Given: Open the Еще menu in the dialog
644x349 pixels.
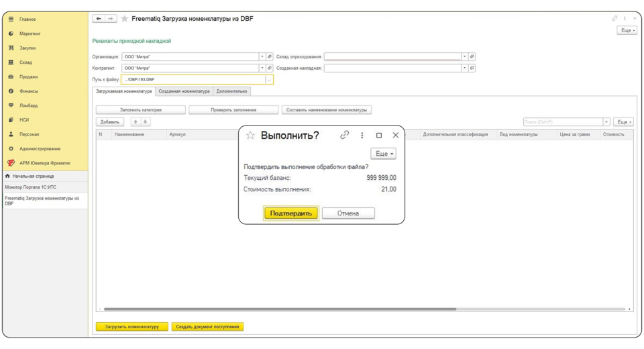Looking at the screenshot, I should tap(383, 154).
